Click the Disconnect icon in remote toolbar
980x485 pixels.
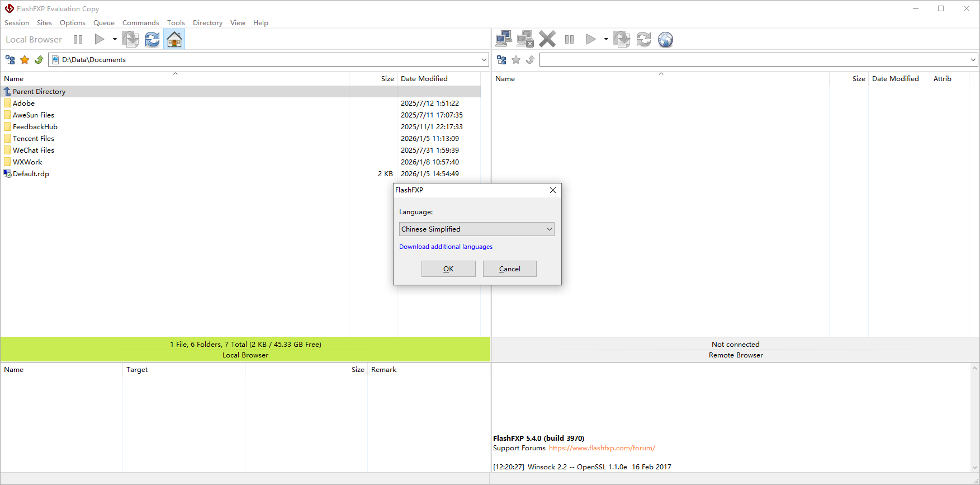(525, 39)
